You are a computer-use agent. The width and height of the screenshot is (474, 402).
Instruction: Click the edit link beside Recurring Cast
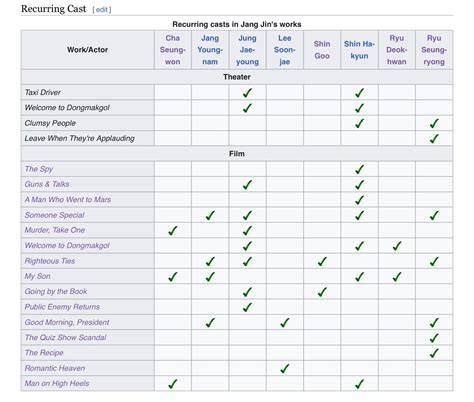click(x=102, y=10)
